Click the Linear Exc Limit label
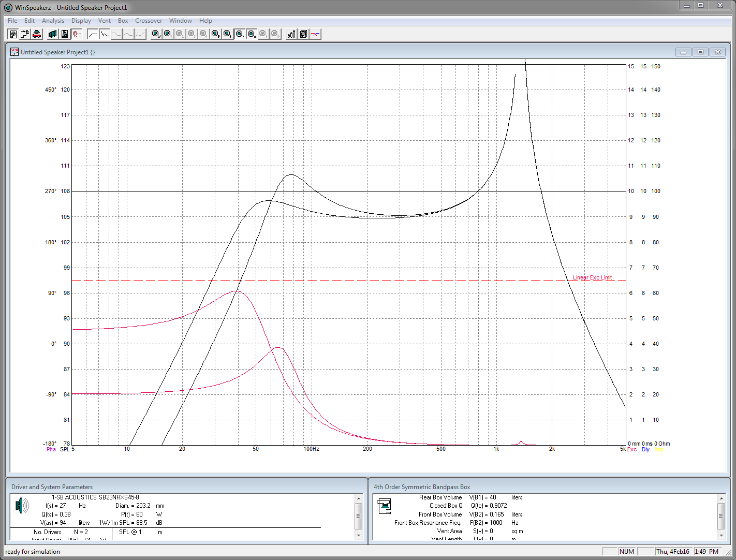The height and width of the screenshot is (560, 736). tap(592, 278)
